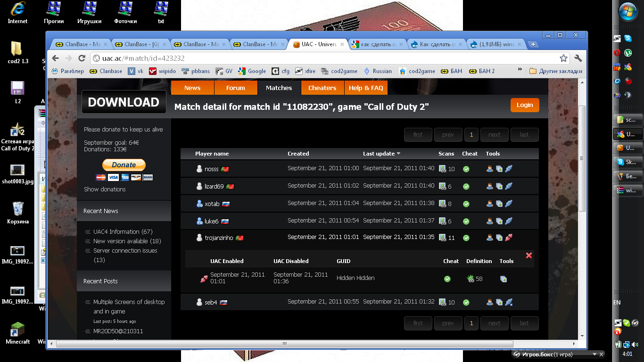Sort the table by Last update column
Viewport: 644px width, 362px height.
381,154
